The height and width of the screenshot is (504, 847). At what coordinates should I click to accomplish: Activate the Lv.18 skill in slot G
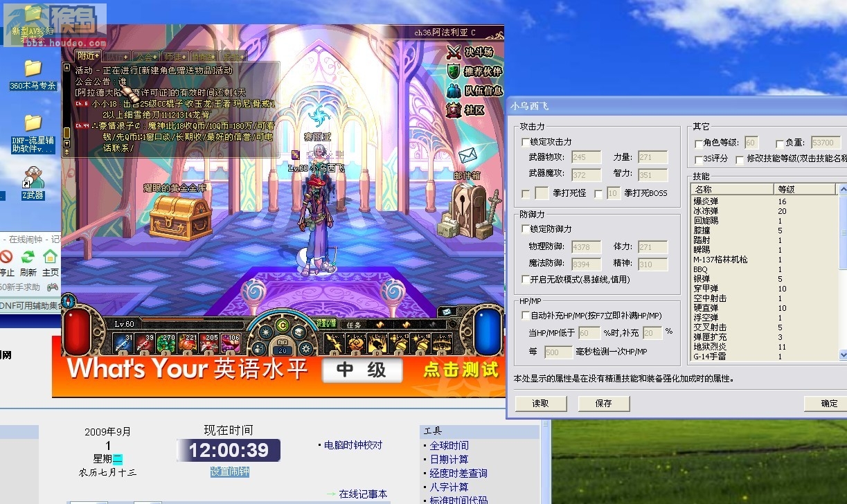tap(420, 342)
